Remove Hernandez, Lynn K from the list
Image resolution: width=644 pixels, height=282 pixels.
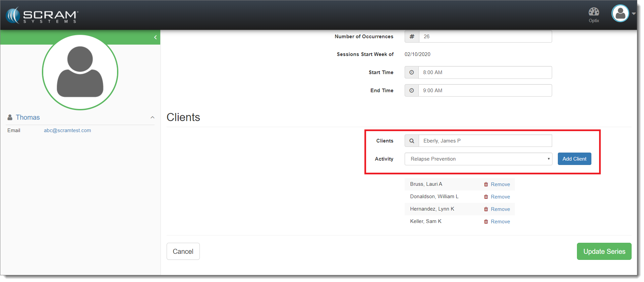coord(500,209)
